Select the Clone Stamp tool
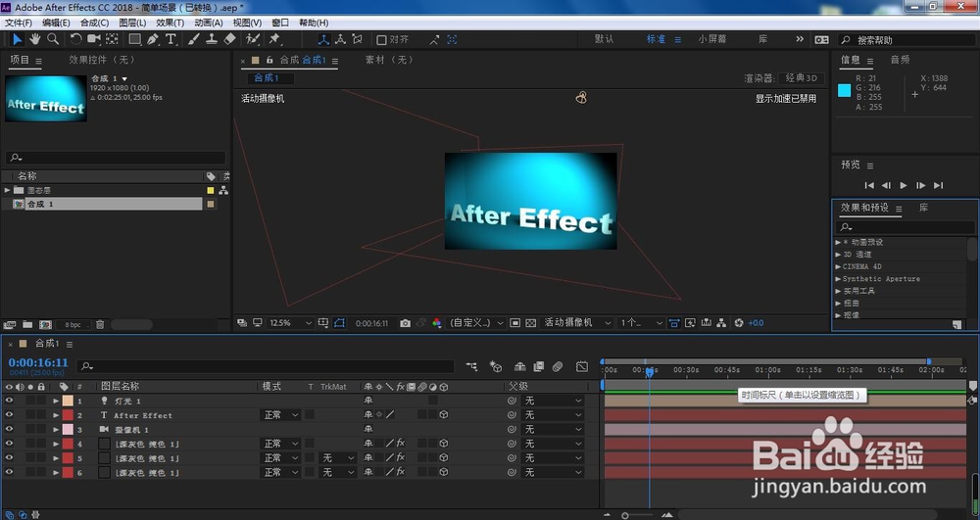 pyautogui.click(x=212, y=39)
